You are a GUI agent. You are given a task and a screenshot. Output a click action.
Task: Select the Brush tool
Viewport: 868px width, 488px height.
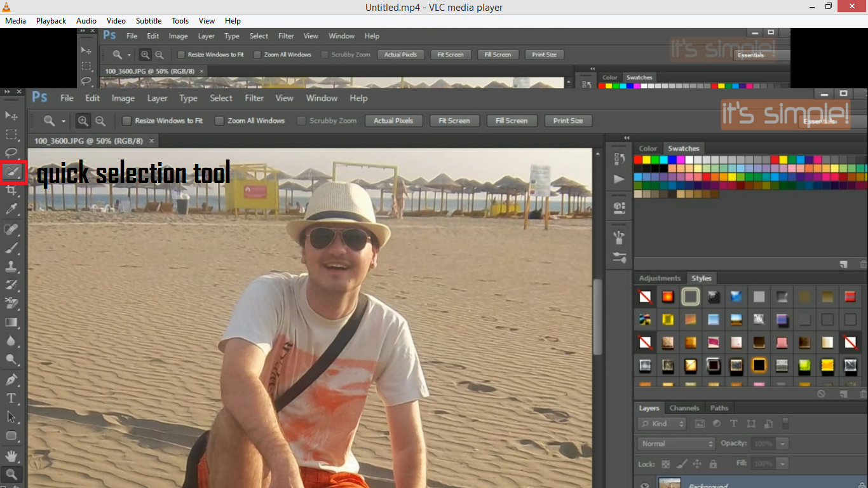click(11, 247)
